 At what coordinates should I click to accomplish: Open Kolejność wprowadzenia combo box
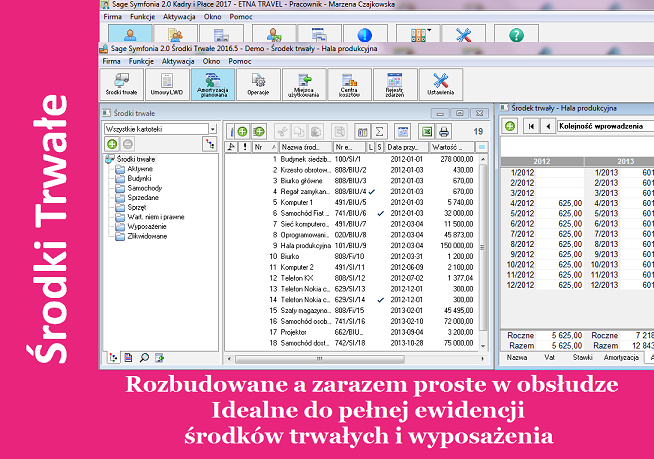[x=606, y=126]
